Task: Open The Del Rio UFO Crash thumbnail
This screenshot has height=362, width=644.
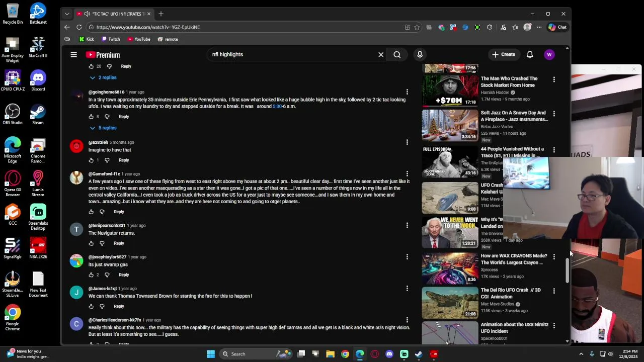Action: (450, 303)
